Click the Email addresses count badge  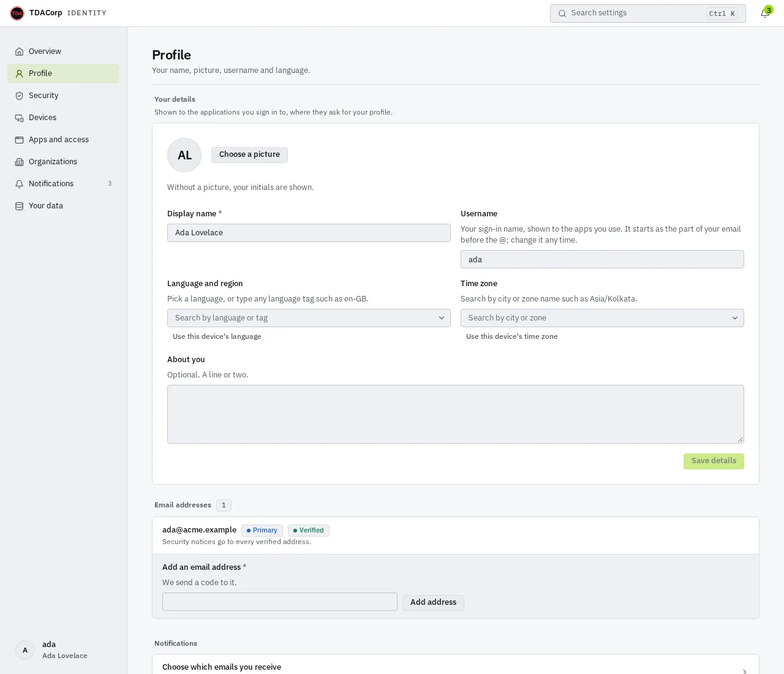[224, 505]
